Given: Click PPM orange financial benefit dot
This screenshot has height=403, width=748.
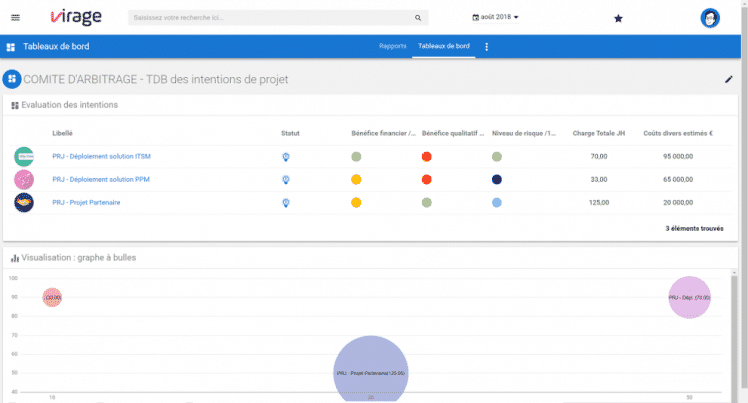Looking at the screenshot, I should [x=356, y=179].
